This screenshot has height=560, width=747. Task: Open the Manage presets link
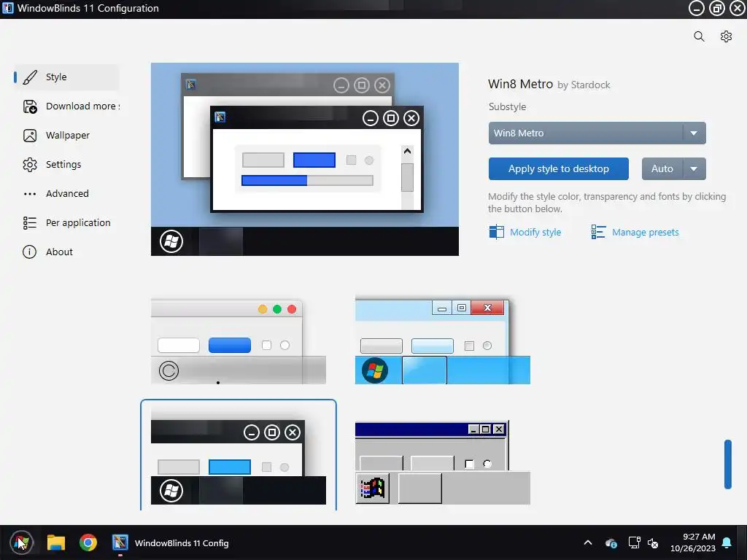[646, 233]
